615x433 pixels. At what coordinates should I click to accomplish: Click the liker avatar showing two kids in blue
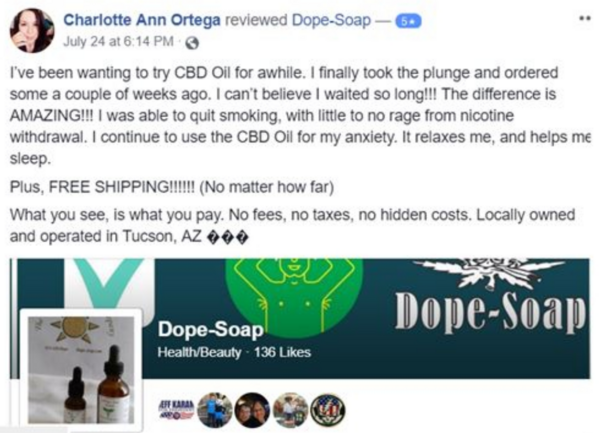[215, 410]
